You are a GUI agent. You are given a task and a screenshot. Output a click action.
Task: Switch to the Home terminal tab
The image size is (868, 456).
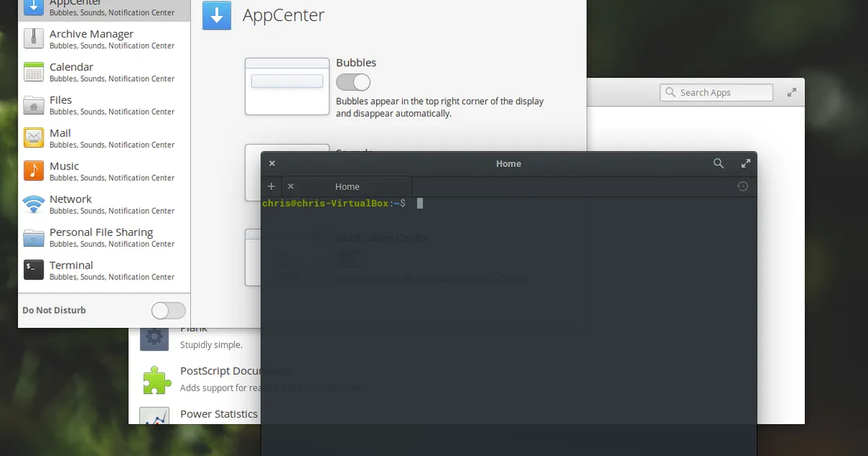pos(347,186)
